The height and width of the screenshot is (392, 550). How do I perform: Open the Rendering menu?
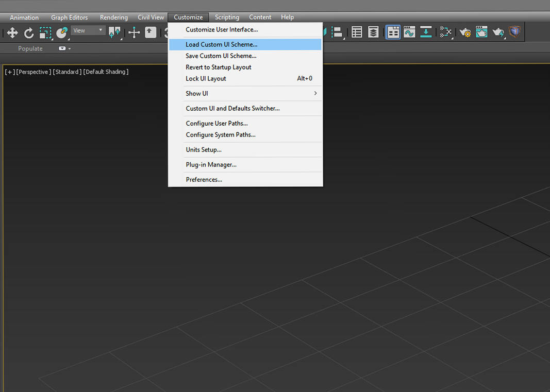[113, 17]
